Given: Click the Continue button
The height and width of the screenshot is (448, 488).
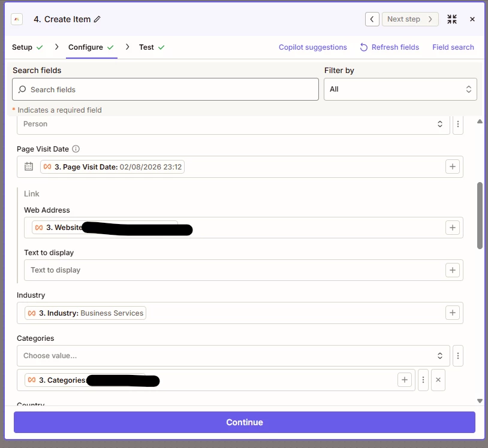Looking at the screenshot, I should coord(245,422).
